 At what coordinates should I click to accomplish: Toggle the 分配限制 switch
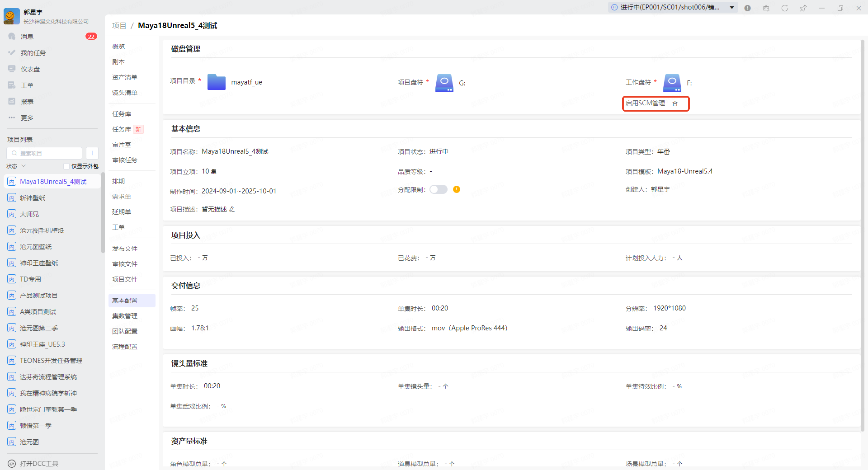(439, 189)
